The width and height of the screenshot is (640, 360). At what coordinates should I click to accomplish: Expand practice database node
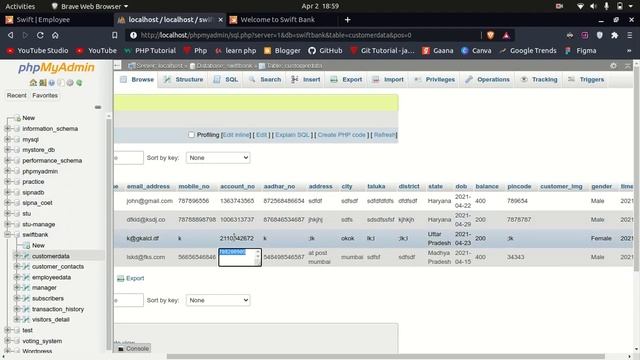click(x=7, y=182)
